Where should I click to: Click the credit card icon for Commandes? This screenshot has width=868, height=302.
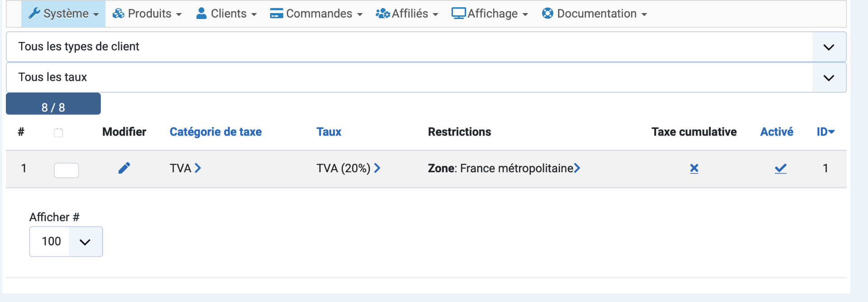point(276,14)
